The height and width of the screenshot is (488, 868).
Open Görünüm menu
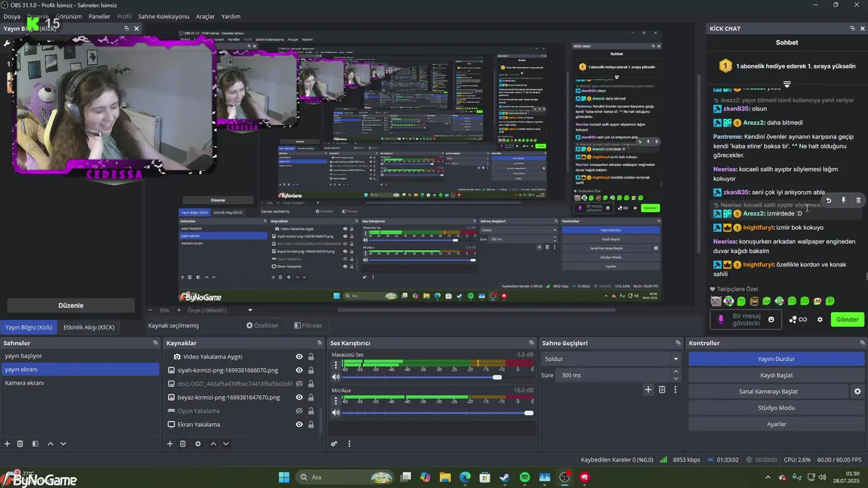[x=68, y=16]
